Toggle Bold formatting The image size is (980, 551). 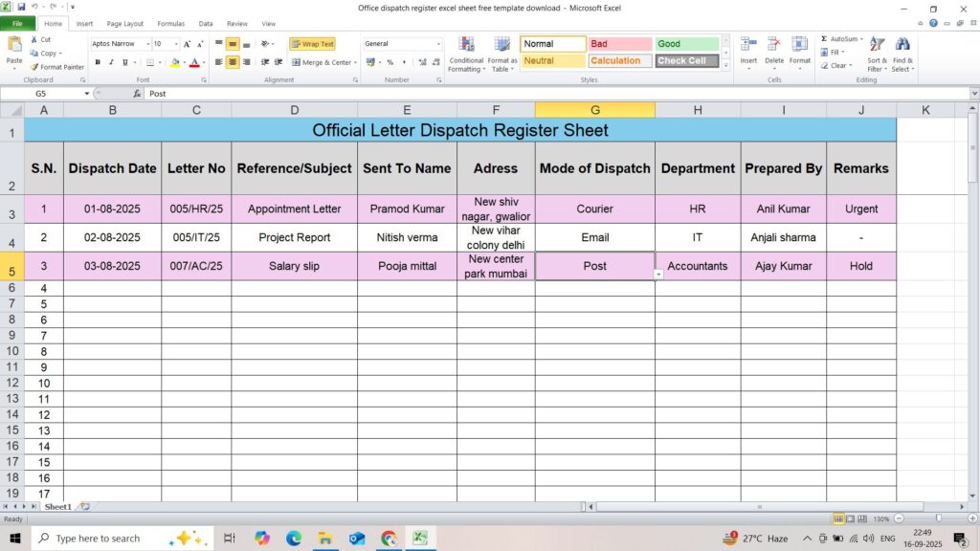(x=98, y=62)
